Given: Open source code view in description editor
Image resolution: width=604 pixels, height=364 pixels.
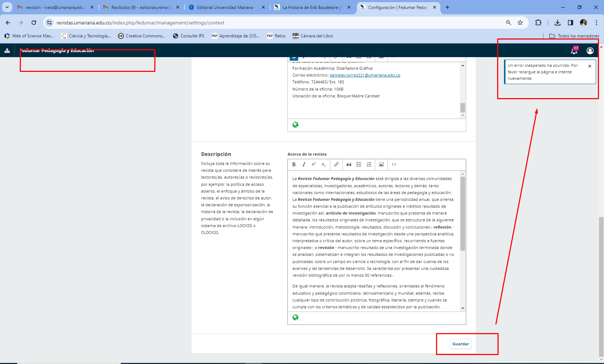Looking at the screenshot, I should click(394, 165).
